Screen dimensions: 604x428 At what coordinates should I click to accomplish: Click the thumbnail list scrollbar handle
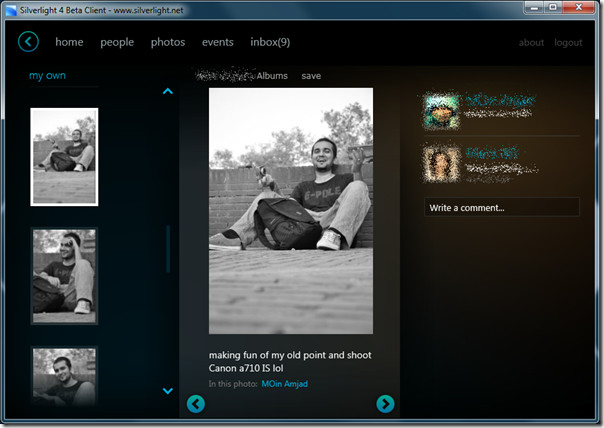tap(168, 249)
